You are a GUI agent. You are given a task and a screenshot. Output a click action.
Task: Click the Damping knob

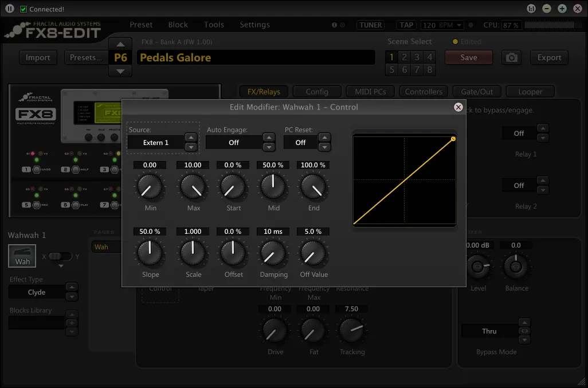pos(273,253)
